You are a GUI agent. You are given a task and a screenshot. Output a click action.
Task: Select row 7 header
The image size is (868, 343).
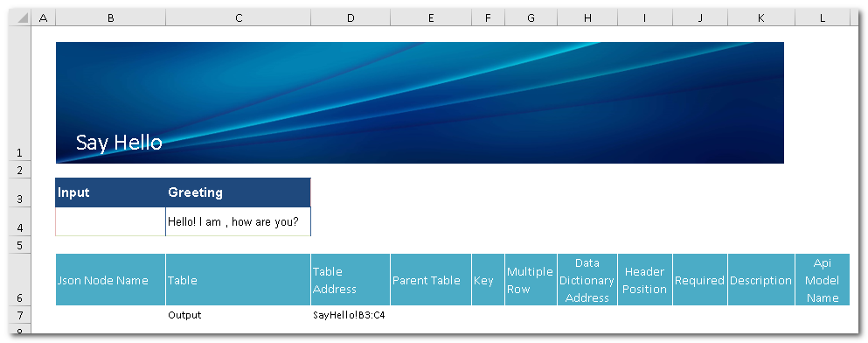(x=21, y=315)
